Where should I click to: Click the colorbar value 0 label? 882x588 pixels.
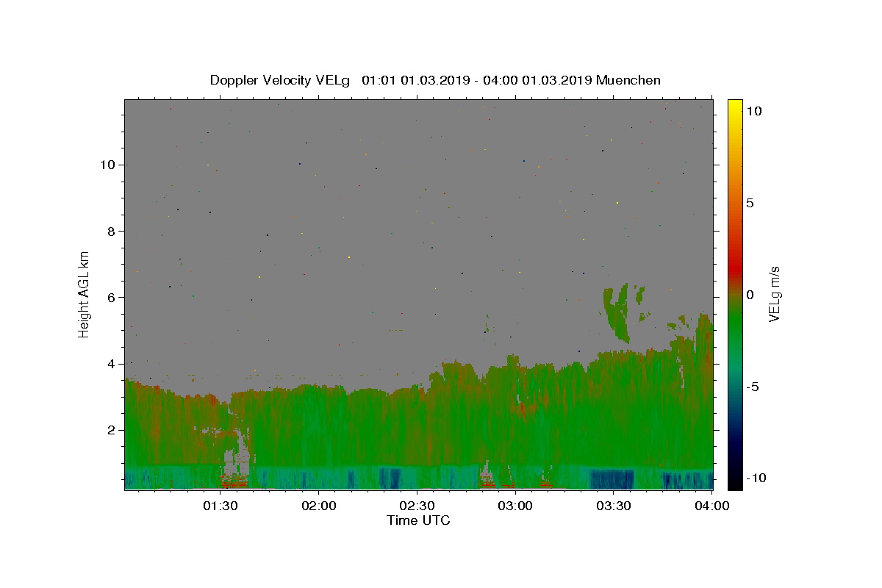point(750,295)
